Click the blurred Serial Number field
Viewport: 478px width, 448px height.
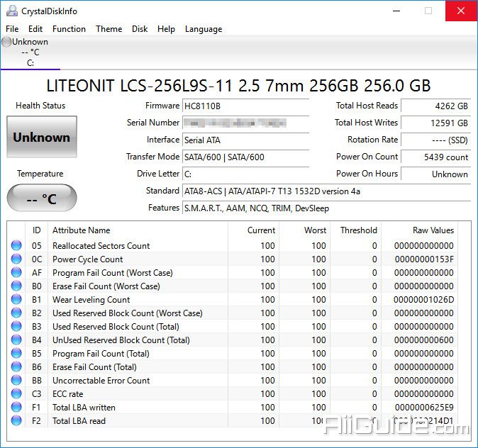point(245,123)
